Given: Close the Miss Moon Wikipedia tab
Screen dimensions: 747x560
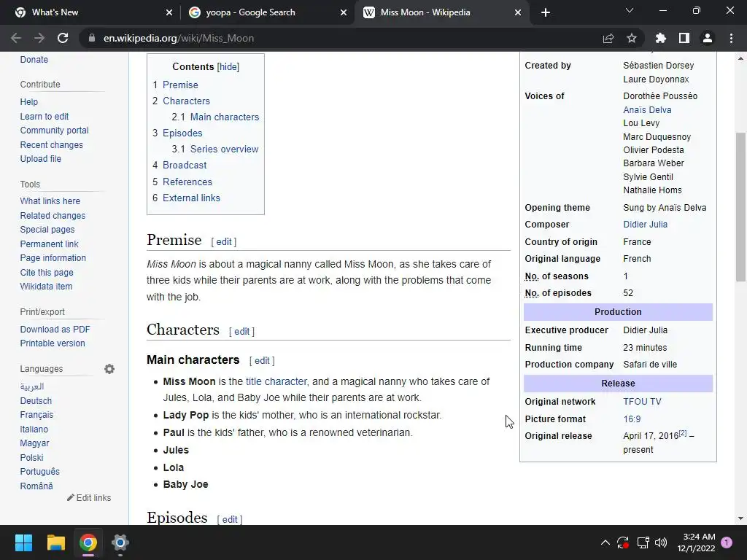Looking at the screenshot, I should (518, 12).
